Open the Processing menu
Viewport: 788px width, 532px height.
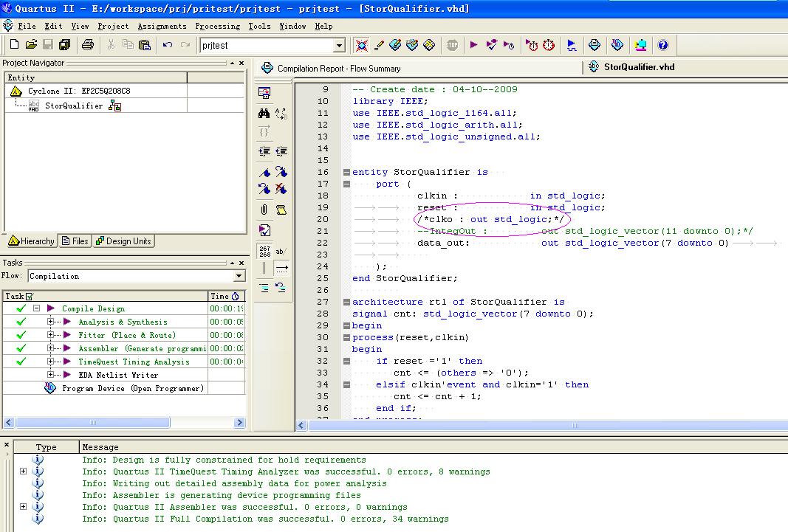tap(218, 26)
